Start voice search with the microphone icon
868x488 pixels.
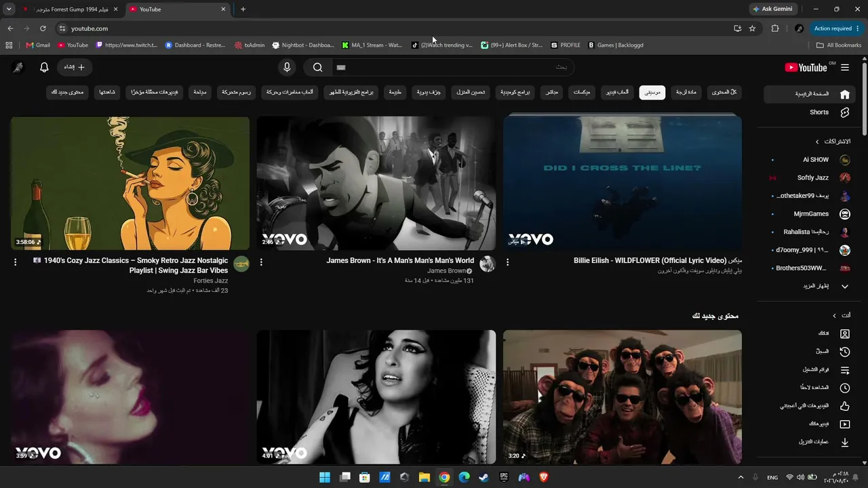point(287,67)
